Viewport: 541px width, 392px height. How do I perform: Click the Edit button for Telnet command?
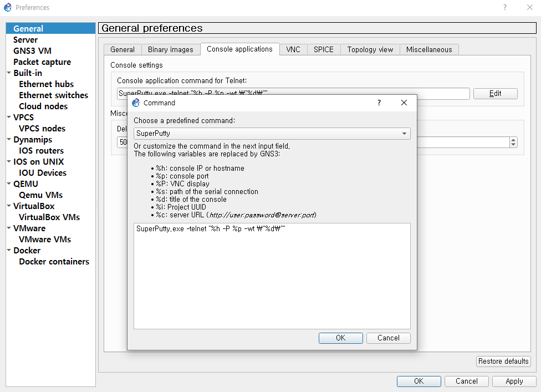(495, 94)
